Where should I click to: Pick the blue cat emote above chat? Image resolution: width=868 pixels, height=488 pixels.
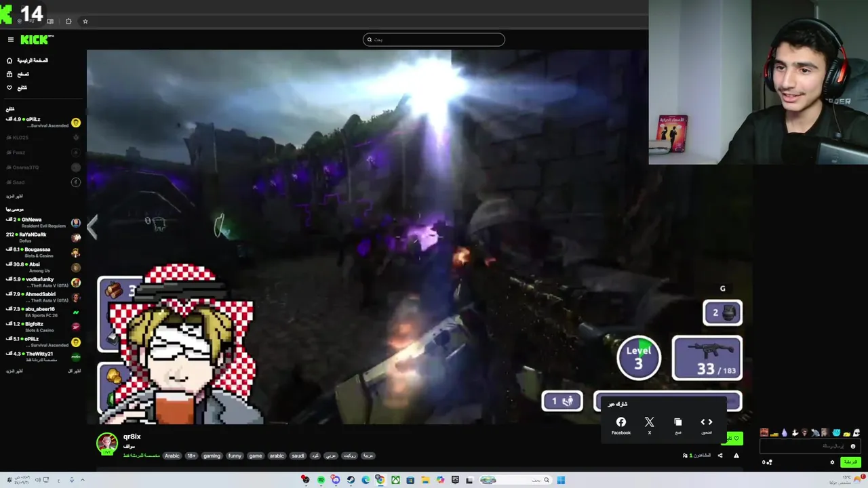(836, 433)
